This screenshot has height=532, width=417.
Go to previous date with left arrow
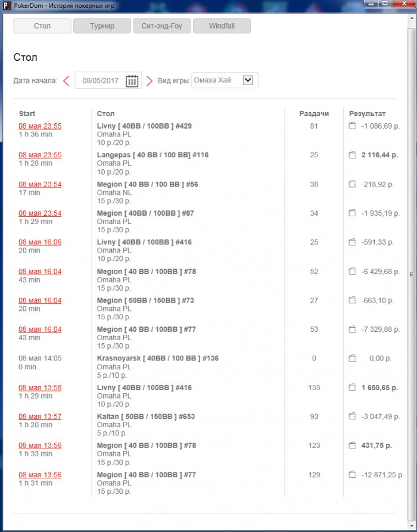(x=66, y=81)
